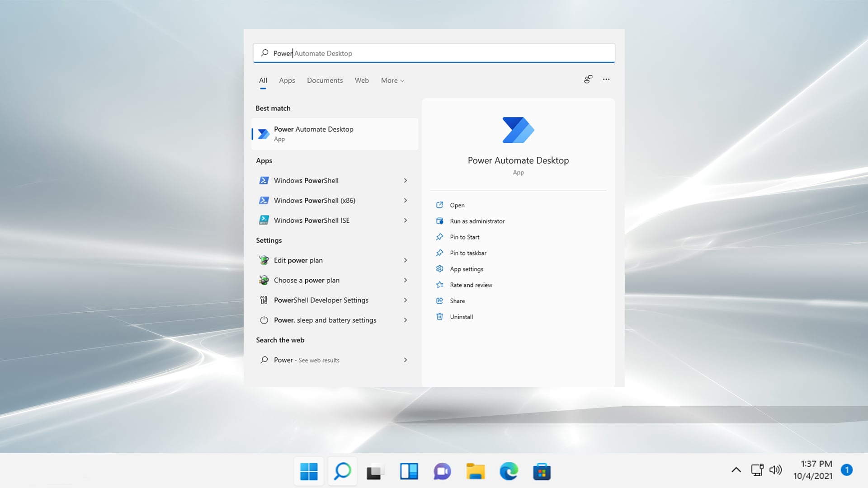Screen dimensions: 868x488
Task: Open Microsoft Store from taskbar
Action: click(x=542, y=471)
